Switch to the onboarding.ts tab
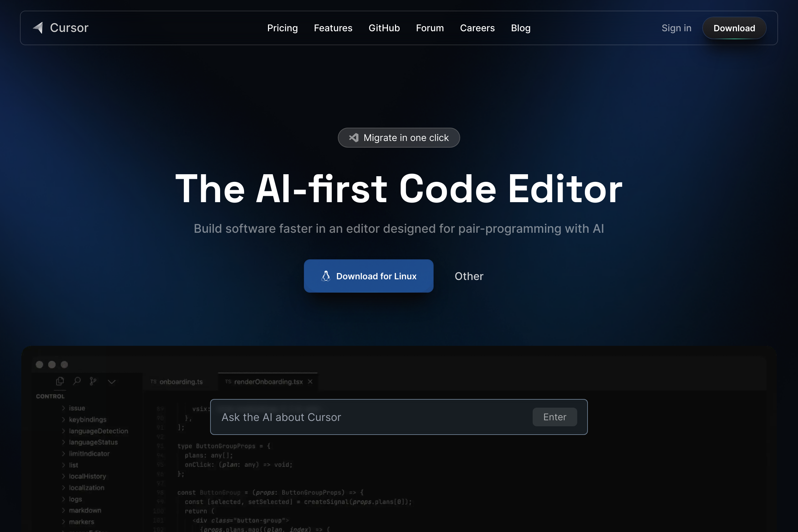This screenshot has height=532, width=798. [x=181, y=382]
